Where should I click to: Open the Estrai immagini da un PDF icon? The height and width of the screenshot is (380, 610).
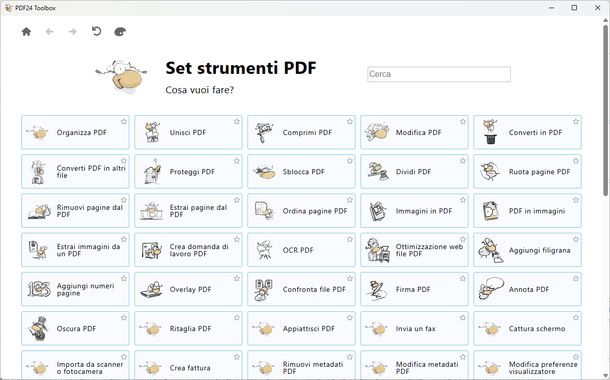click(x=38, y=250)
